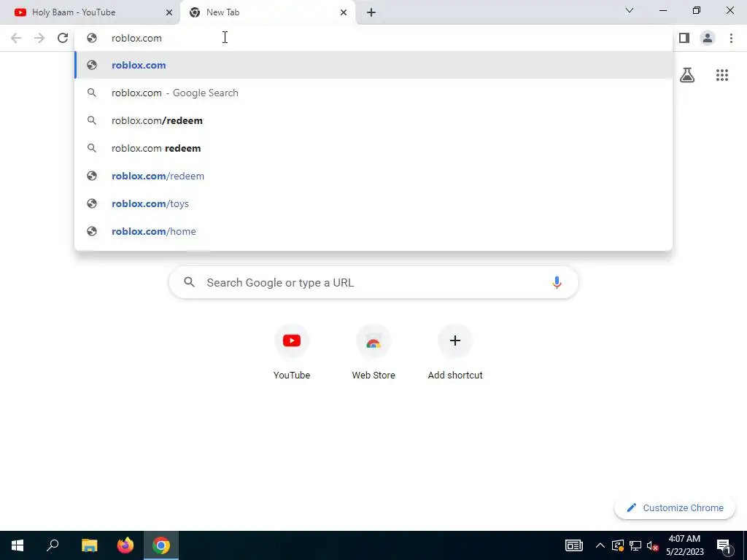Image resolution: width=747 pixels, height=560 pixels.
Task: Open the roblox.com/home URL suggestion
Action: 373,231
